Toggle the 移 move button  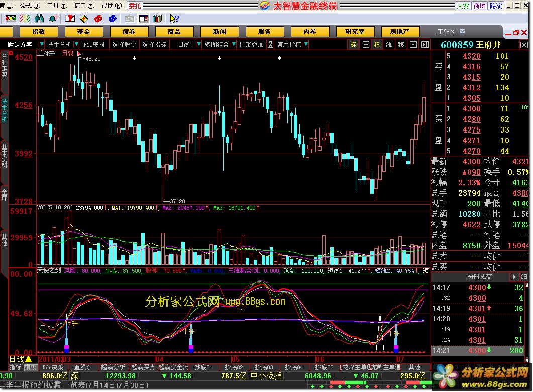coord(401,45)
